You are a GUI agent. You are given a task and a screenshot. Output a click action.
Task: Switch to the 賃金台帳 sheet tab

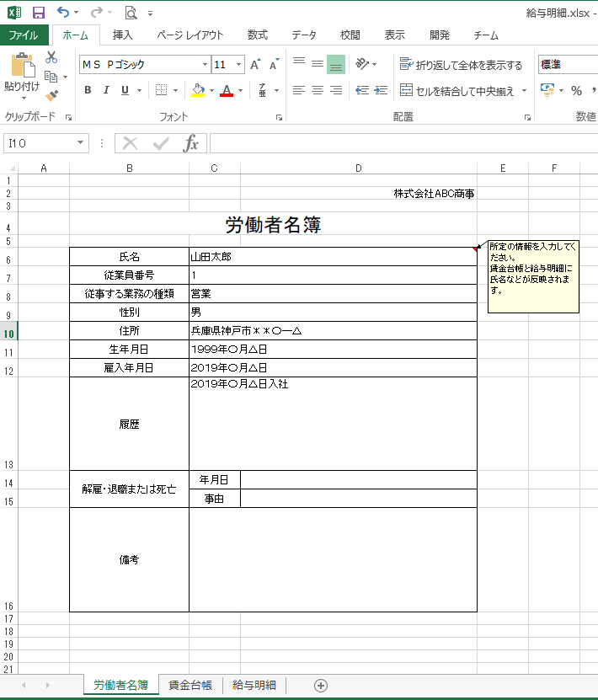(190, 686)
